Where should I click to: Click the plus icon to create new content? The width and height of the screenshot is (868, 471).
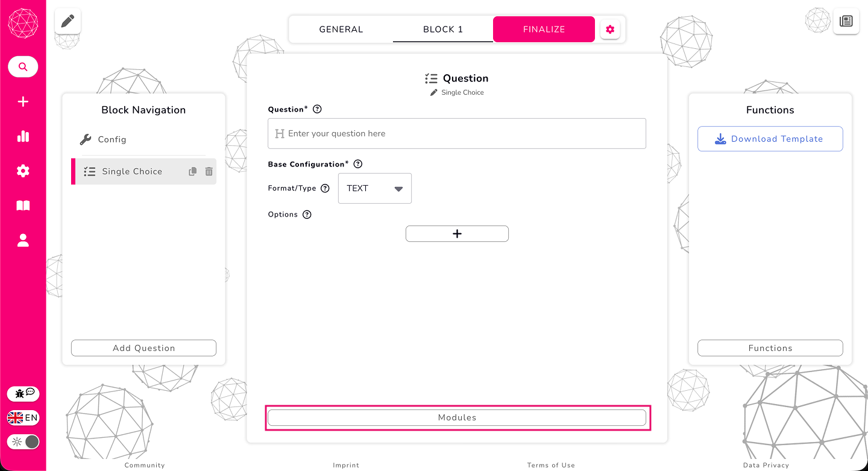click(x=23, y=101)
